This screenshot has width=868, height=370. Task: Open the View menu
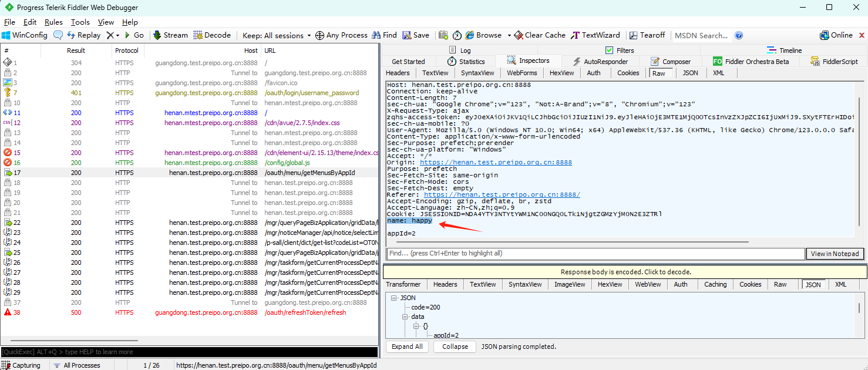106,22
